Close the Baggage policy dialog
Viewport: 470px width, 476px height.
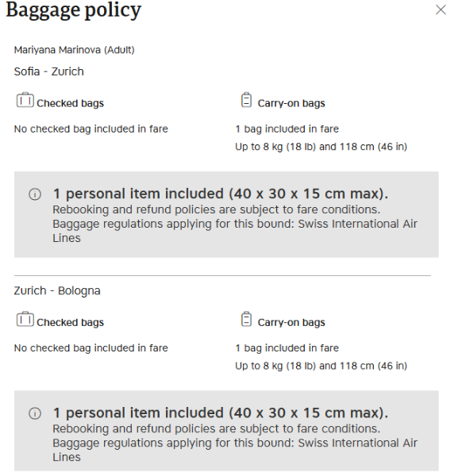coord(441,10)
